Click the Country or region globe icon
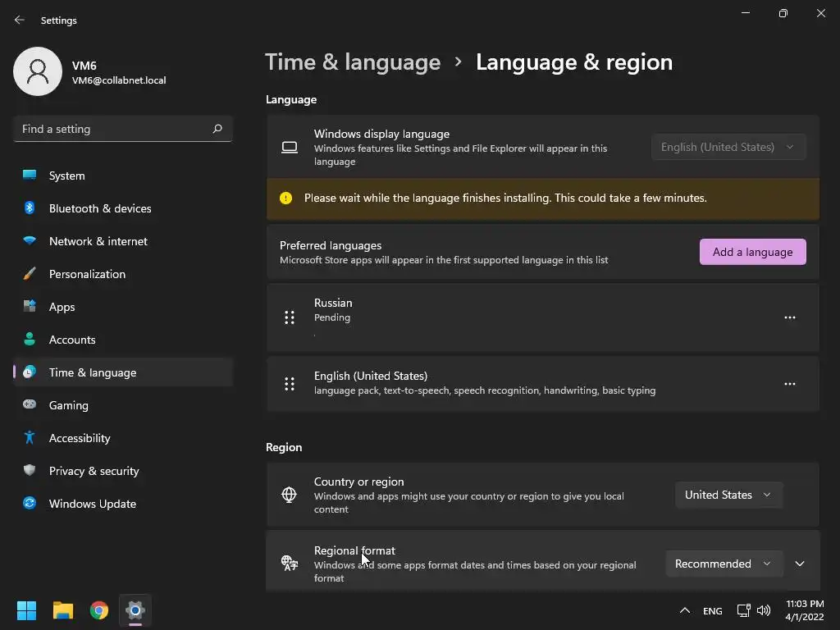Screen dimensions: 840x630 coord(290,495)
